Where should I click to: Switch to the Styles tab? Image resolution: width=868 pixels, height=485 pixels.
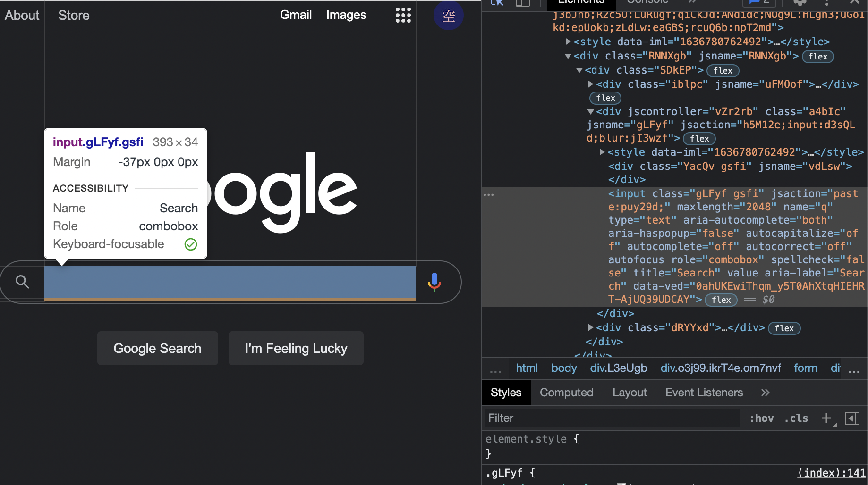(506, 393)
